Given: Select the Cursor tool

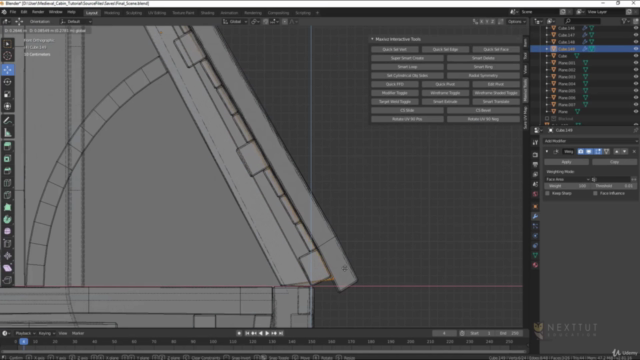Looking at the screenshot, I should (x=7, y=56).
